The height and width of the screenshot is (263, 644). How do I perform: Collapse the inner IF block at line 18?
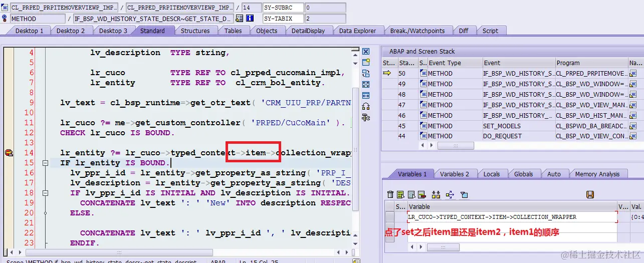click(x=45, y=193)
